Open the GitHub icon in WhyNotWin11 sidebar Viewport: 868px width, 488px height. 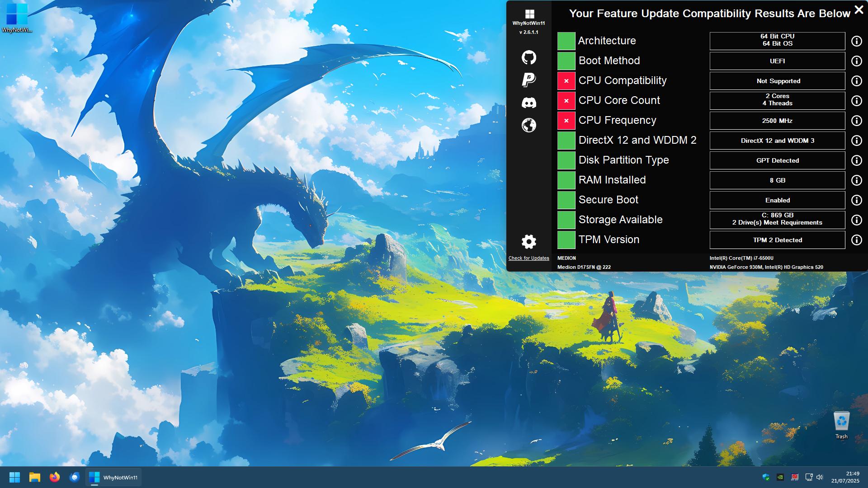coord(529,57)
